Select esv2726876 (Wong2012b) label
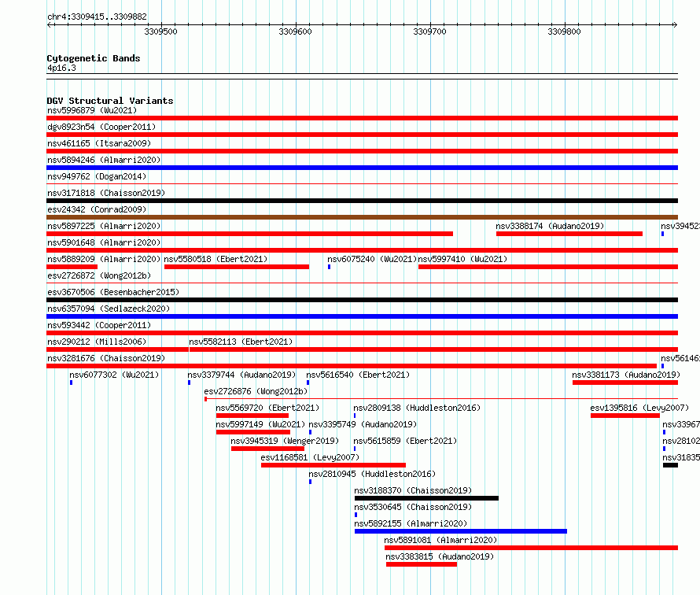The image size is (700, 595). tap(256, 391)
